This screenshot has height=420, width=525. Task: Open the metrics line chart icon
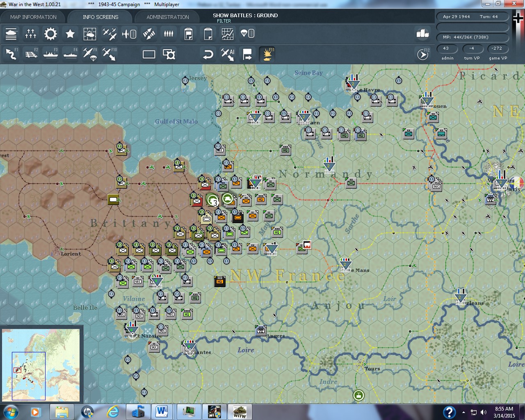pos(228,34)
